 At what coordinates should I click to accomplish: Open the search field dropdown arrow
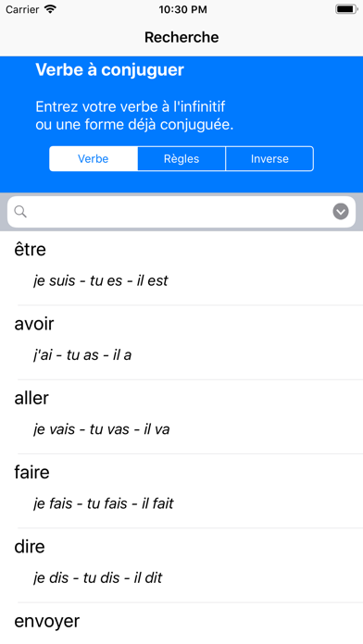[341, 212]
